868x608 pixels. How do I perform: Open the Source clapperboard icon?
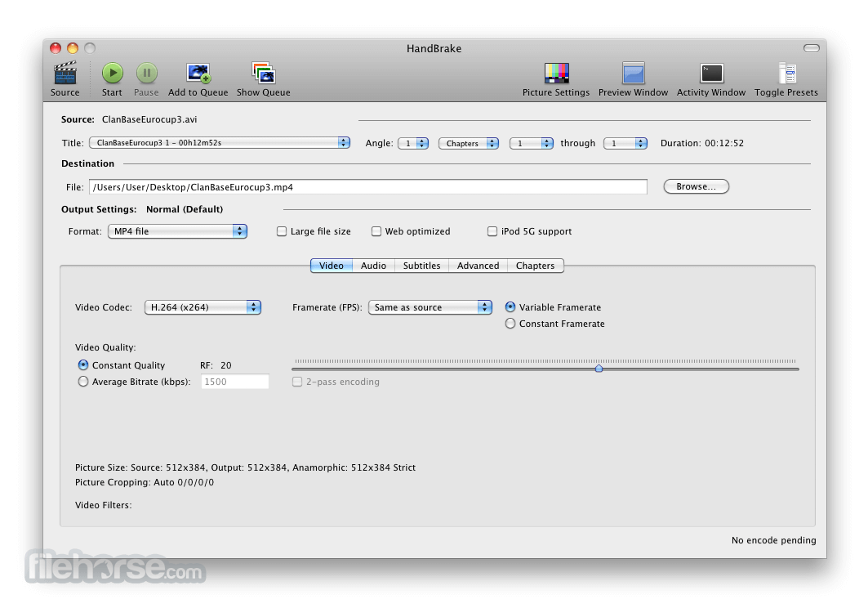coord(65,73)
